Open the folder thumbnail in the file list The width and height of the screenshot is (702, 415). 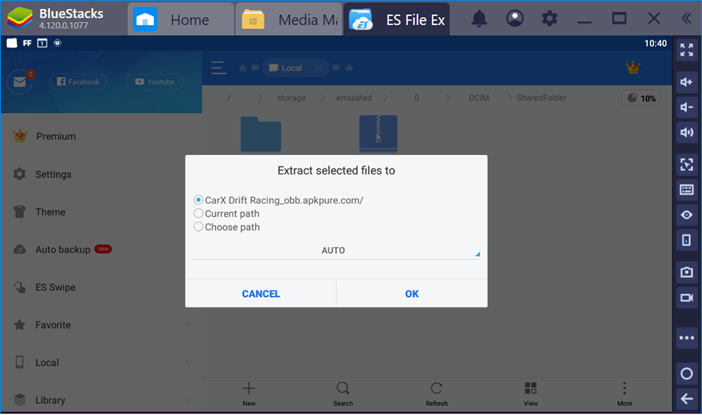click(261, 134)
